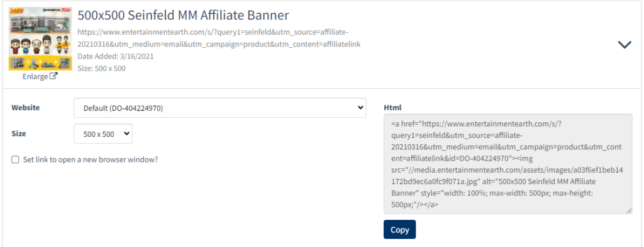Open the Website dropdown
Viewport: 644px width, 247px height.
click(219, 108)
